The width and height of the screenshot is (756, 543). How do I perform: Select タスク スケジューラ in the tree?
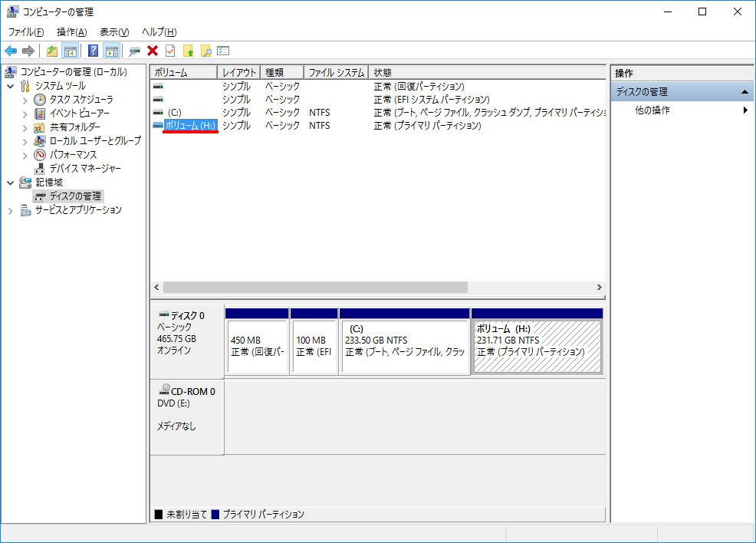tap(81, 100)
